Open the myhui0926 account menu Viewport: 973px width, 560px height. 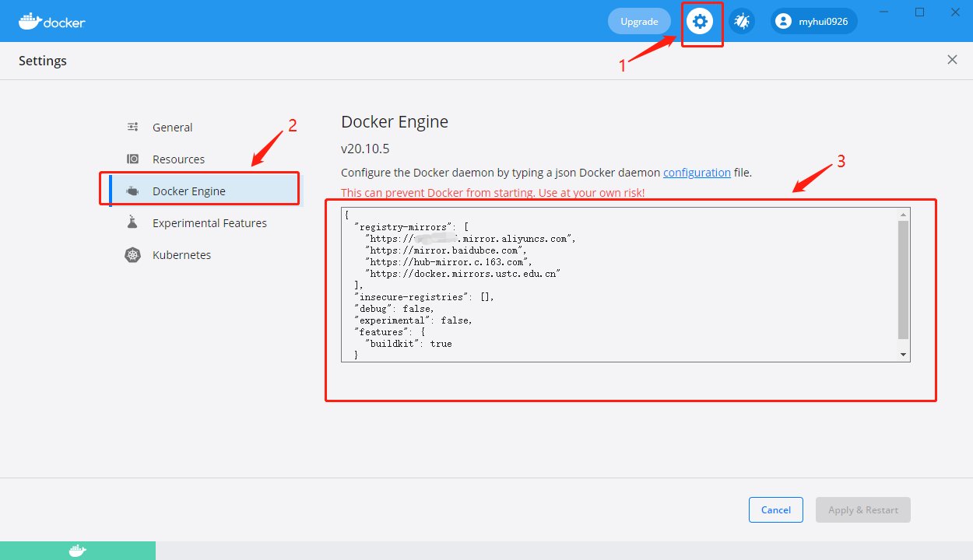coord(813,21)
